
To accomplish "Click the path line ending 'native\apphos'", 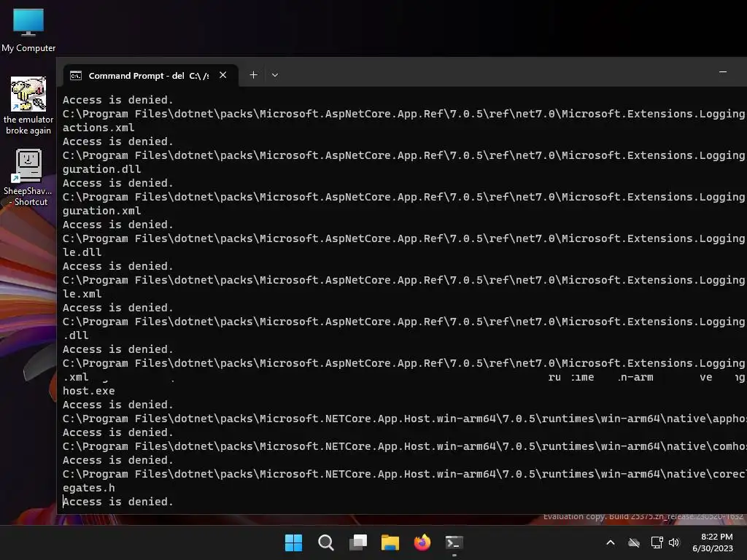I will coord(404,419).
